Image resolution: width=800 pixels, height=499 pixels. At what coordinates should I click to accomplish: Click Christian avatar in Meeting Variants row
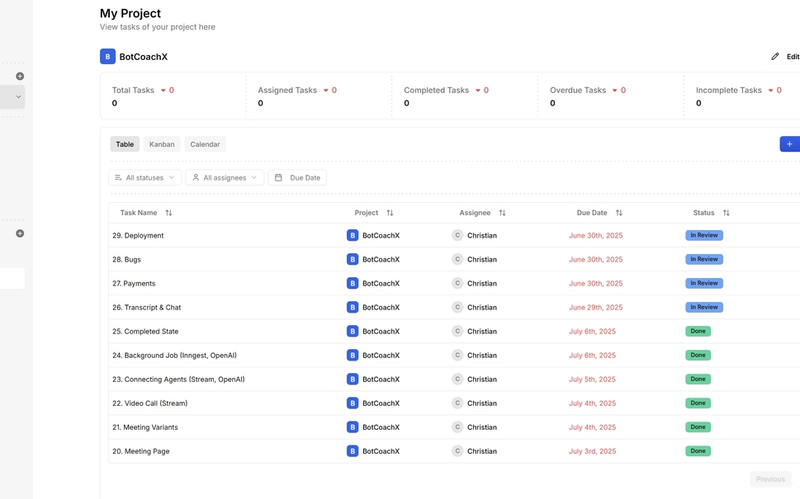(457, 427)
